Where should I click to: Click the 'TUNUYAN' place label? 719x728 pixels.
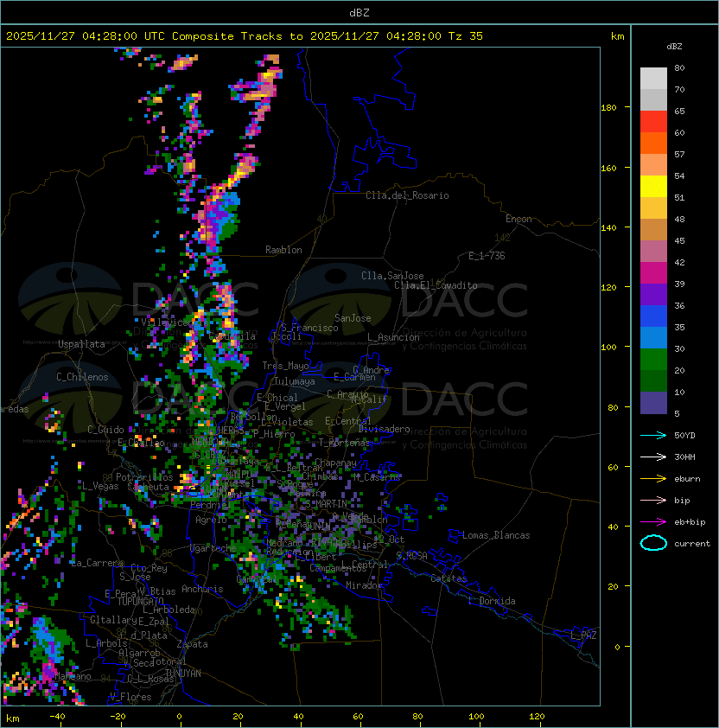click(183, 674)
